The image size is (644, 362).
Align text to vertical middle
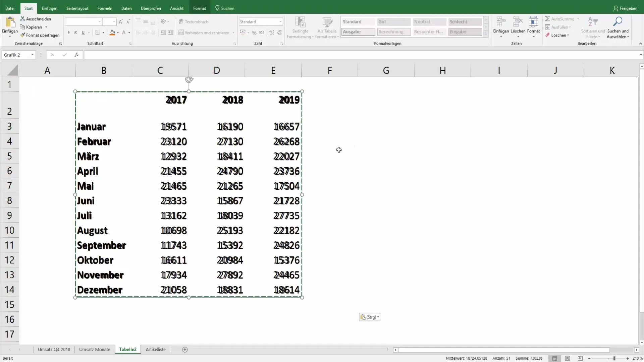pyautogui.click(x=146, y=21)
